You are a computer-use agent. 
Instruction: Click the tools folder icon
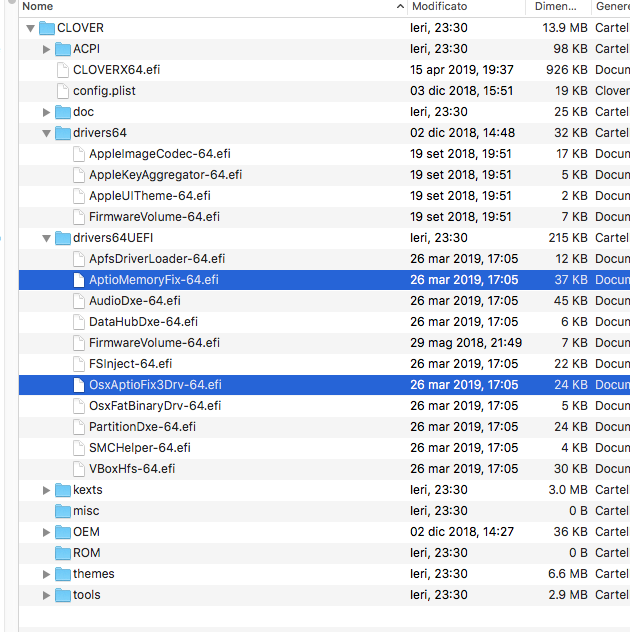click(63, 595)
